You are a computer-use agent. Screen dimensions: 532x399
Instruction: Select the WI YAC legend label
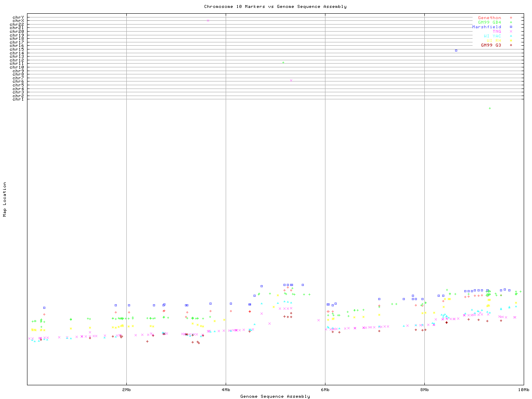(493, 36)
